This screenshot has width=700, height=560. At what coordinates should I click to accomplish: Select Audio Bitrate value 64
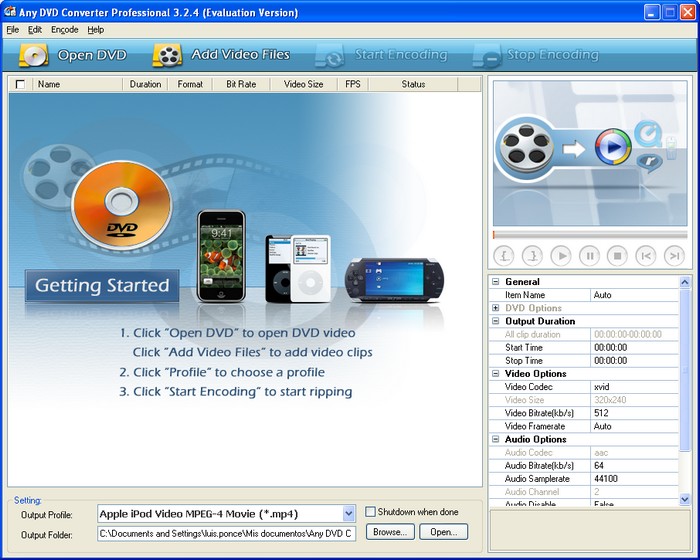pyautogui.click(x=634, y=466)
